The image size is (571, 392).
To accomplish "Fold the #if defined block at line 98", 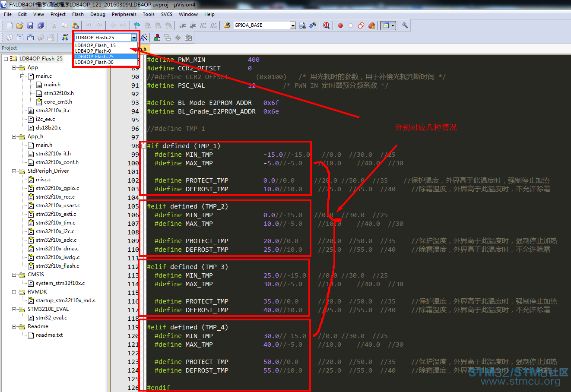I will (x=143, y=146).
